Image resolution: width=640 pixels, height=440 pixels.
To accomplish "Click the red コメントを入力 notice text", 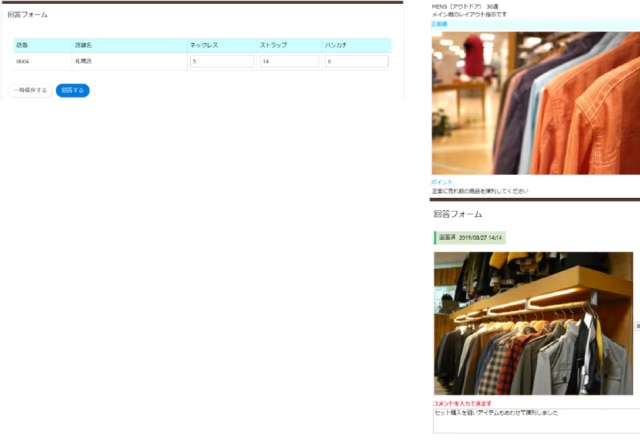I will click(462, 403).
